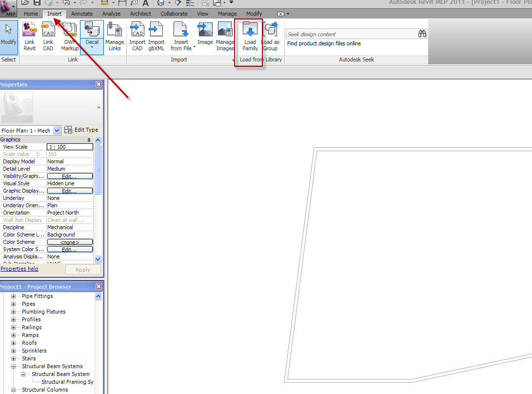Click the Section tool icon in quick access toolbar
The image size is (532, 394).
pos(178,3)
